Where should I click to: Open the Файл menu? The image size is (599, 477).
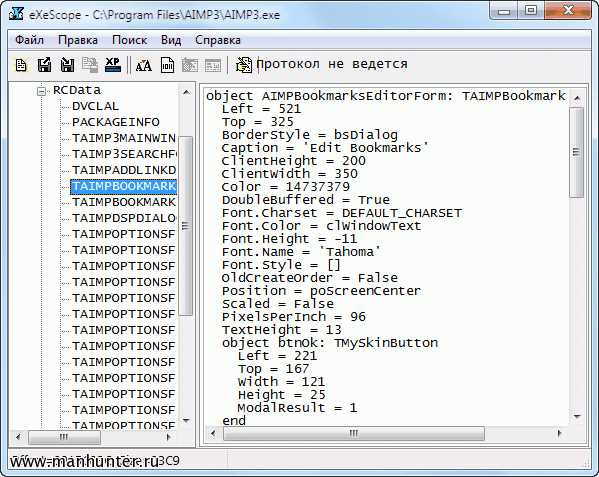click(29, 40)
